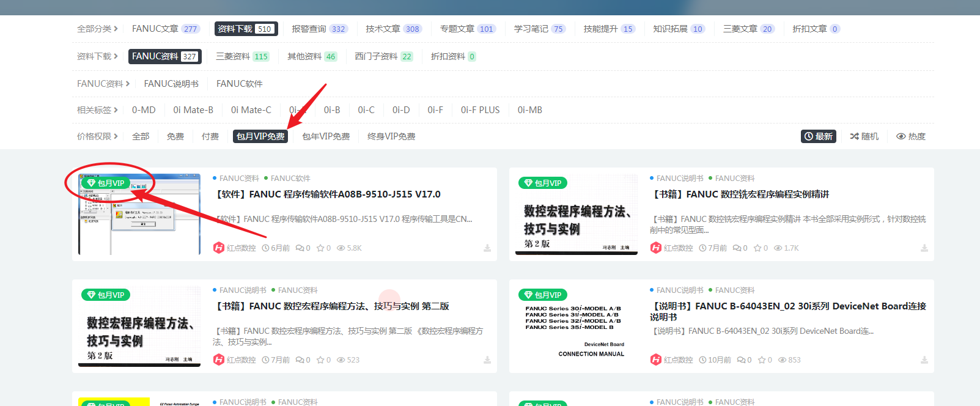
Task: Select 技能提升 category
Action: point(610,29)
